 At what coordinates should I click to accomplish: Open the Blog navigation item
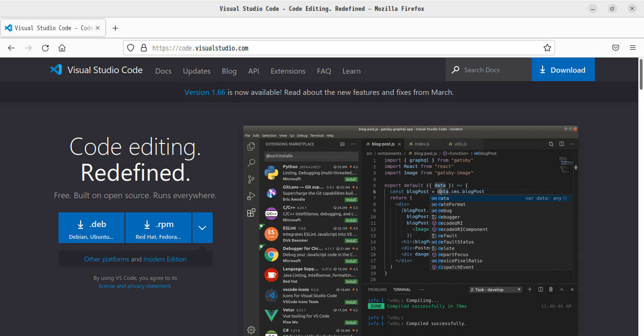tap(229, 71)
